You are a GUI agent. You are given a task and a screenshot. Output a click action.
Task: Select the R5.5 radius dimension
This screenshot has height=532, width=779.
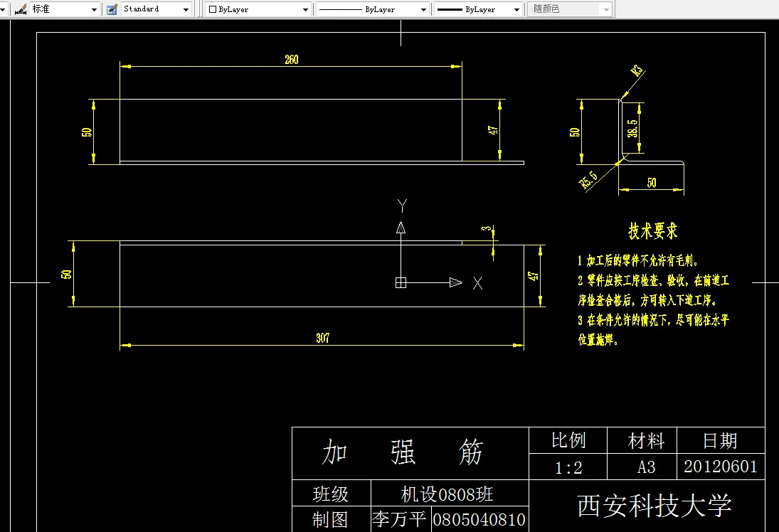coord(588,180)
